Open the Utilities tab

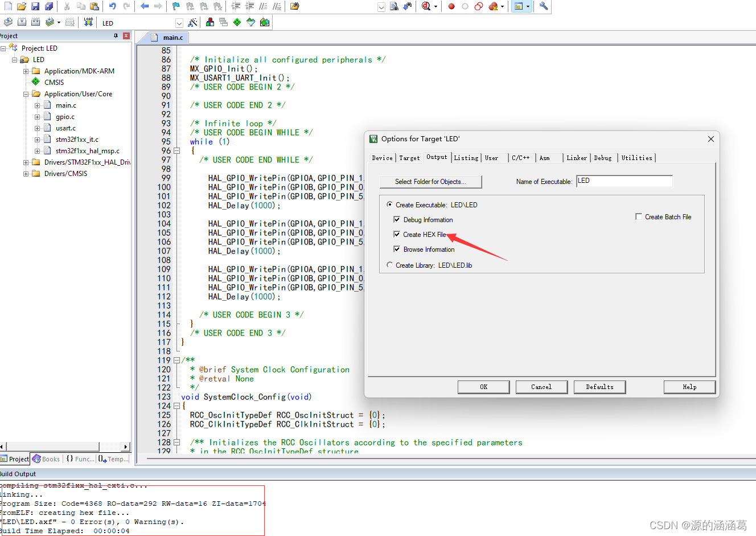pos(637,158)
